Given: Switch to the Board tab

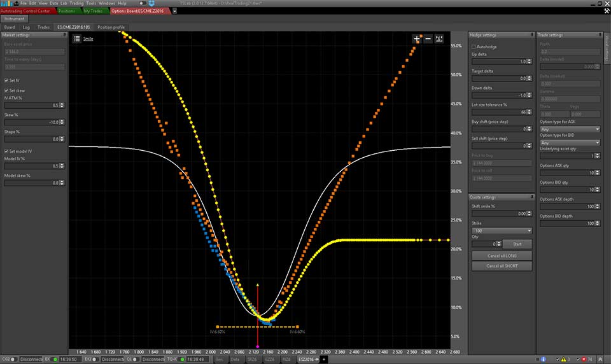Looking at the screenshot, I should [x=10, y=27].
